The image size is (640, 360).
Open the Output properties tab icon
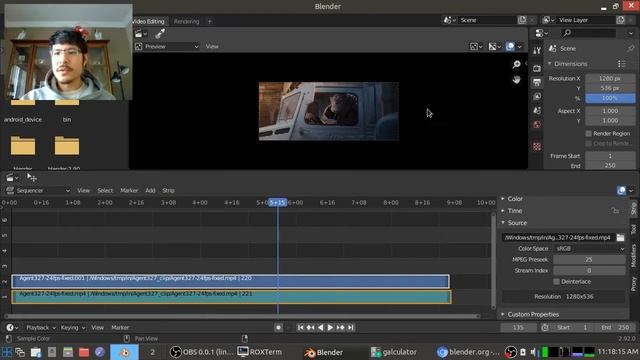point(537,82)
